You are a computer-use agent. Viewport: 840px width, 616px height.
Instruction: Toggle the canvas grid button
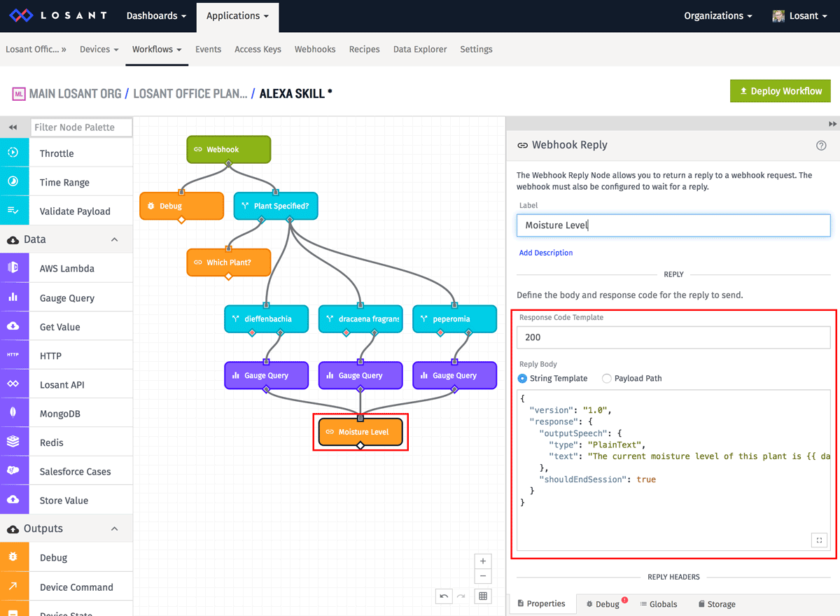coord(482,596)
